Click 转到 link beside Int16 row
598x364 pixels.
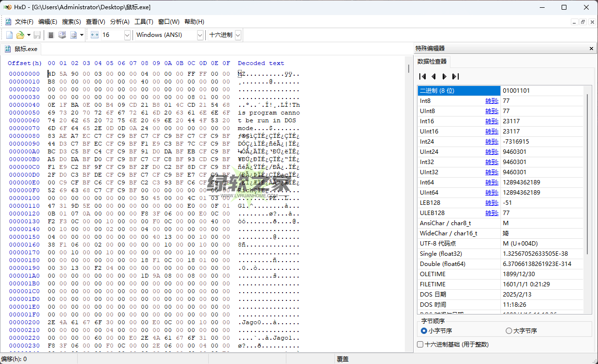click(491, 121)
